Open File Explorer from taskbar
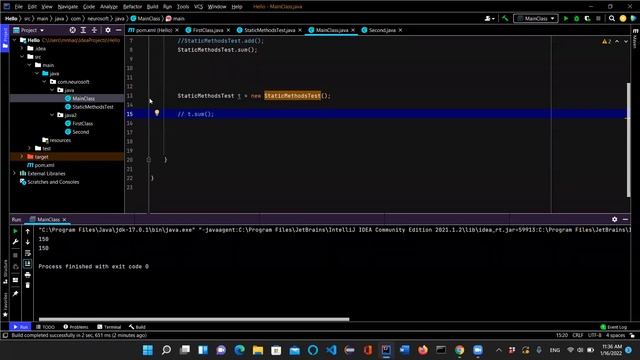The height and width of the screenshot is (360, 640). (258, 350)
